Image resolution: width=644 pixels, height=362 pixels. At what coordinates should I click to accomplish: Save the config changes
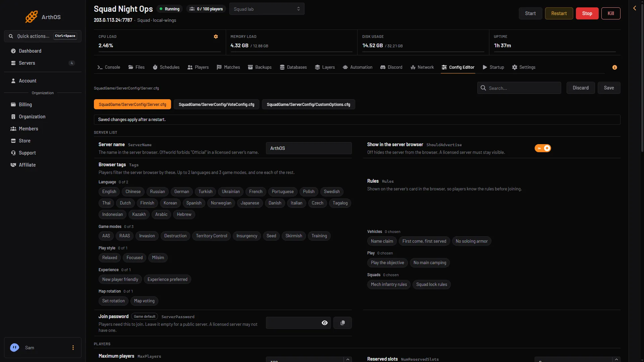[609, 88]
